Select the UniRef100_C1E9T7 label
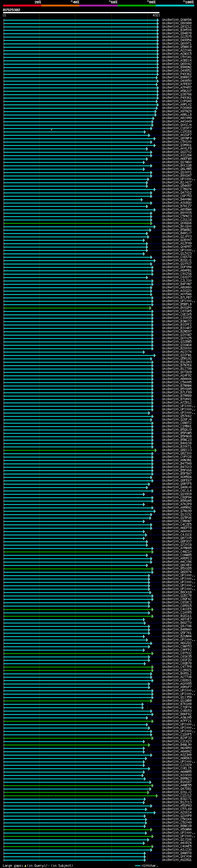Screen dimensions: 197x868 point(177,128)
